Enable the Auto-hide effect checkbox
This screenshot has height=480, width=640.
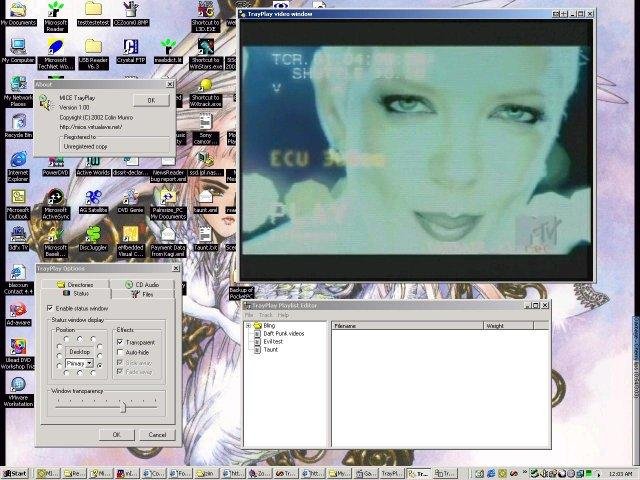[x=120, y=352]
